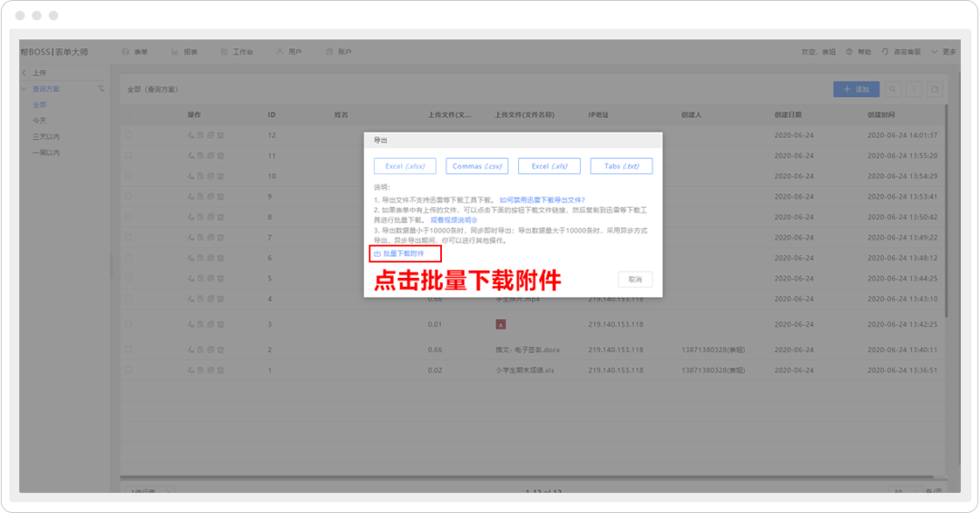Screen dimensions: 980x513
Task: Export as Excel (.xlsx)
Action: (x=405, y=166)
